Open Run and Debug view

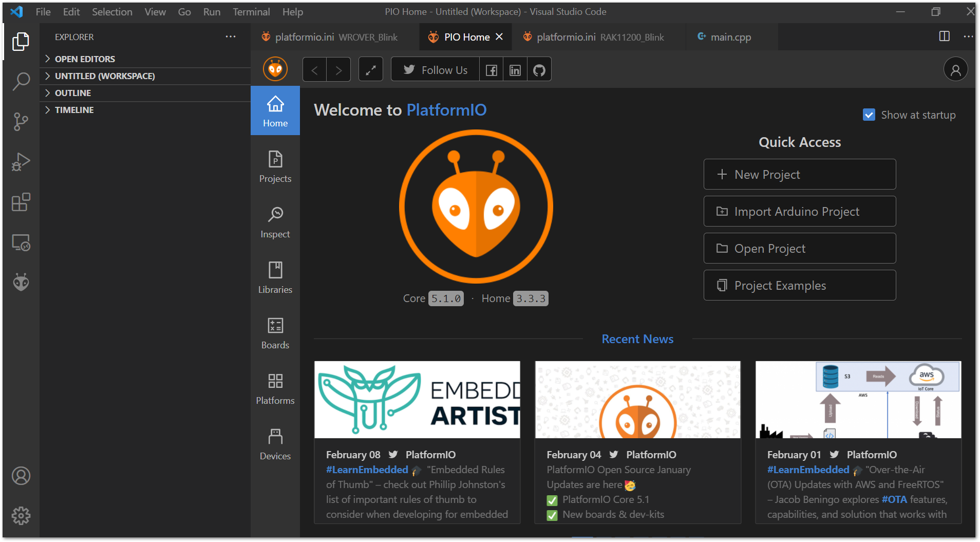21,162
